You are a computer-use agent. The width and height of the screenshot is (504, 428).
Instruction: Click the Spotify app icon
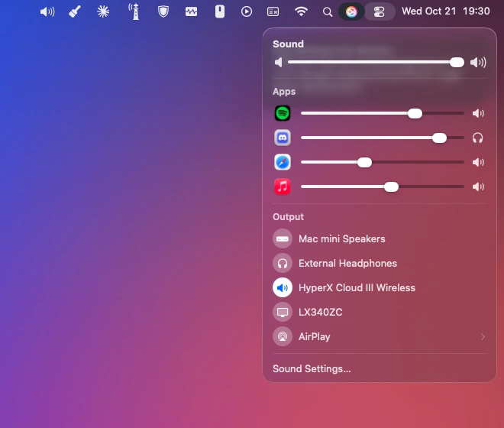coord(283,113)
